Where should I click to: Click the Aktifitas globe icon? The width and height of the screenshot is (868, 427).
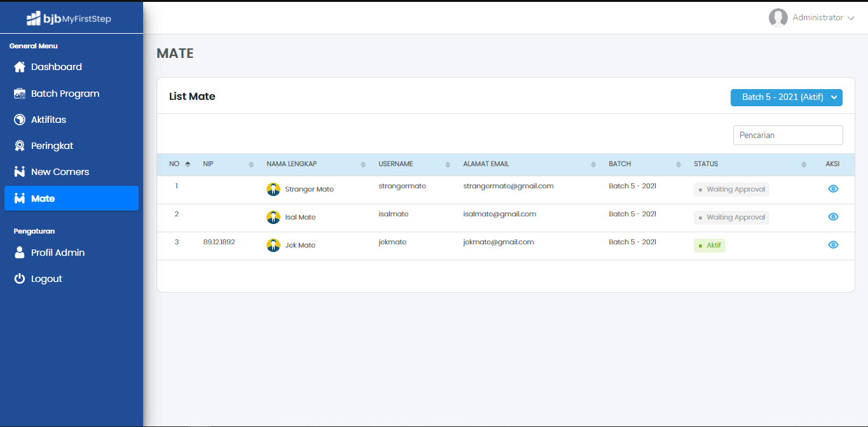20,120
